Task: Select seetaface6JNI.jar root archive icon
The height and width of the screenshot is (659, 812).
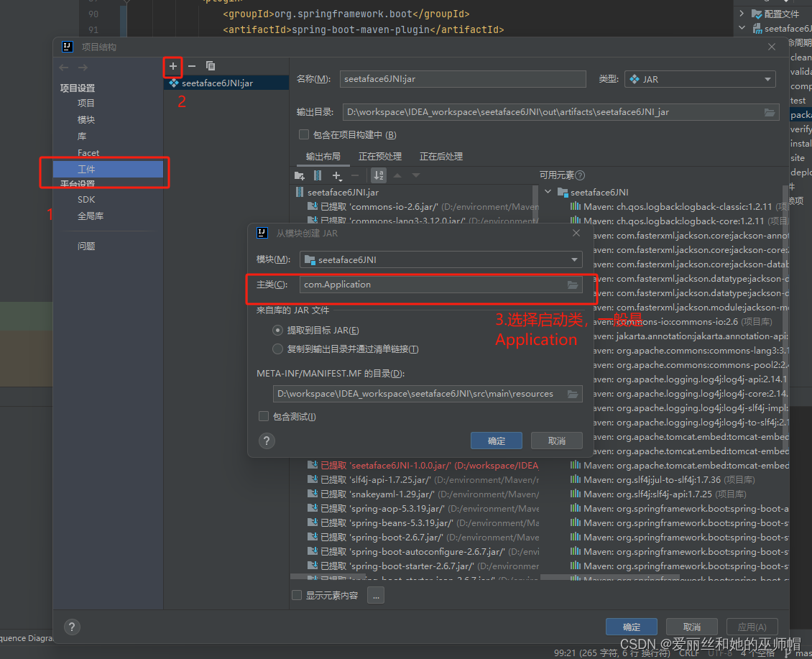Action: [300, 192]
